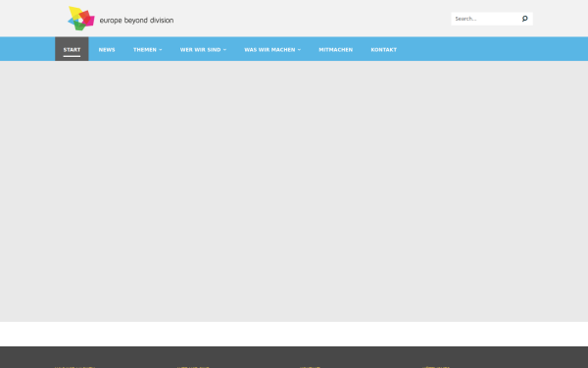Open the Was Wir Machen menu label

pyautogui.click(x=269, y=50)
